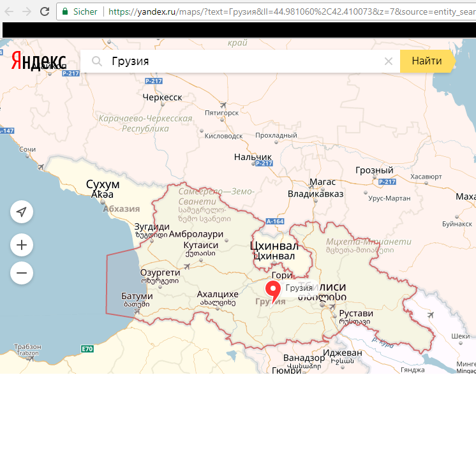Click the Кисловодск city label
This screenshot has height=456, width=476.
224,136
